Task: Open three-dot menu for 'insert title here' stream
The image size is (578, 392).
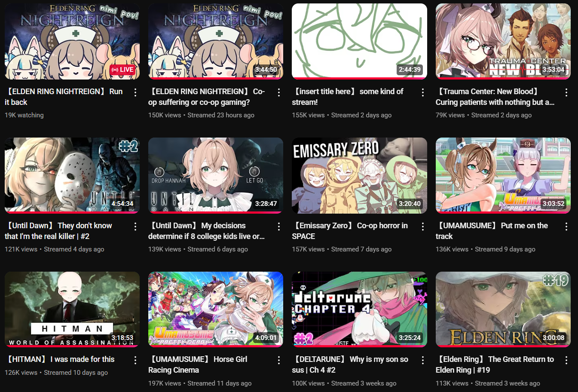Action: coord(423,92)
